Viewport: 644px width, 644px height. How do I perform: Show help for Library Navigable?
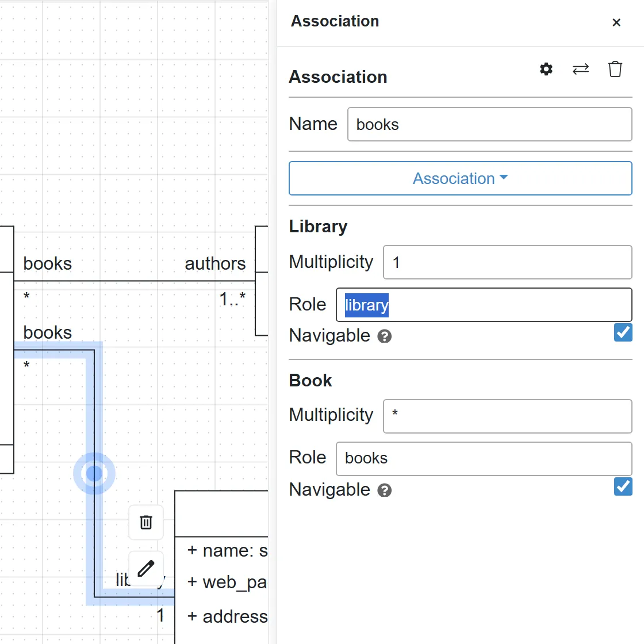(385, 336)
